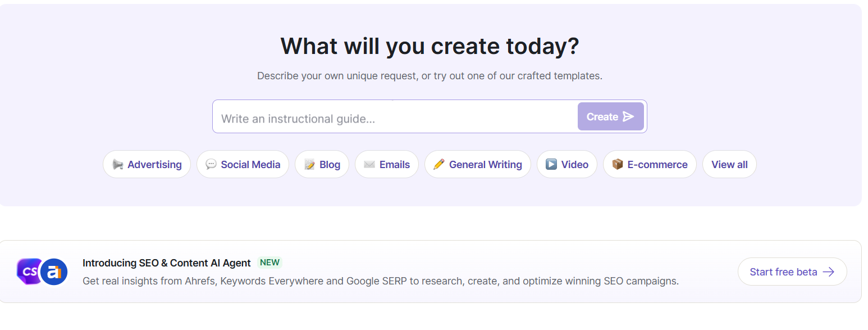This screenshot has width=868, height=330.
Task: Click the Create button label
Action: [x=602, y=116]
